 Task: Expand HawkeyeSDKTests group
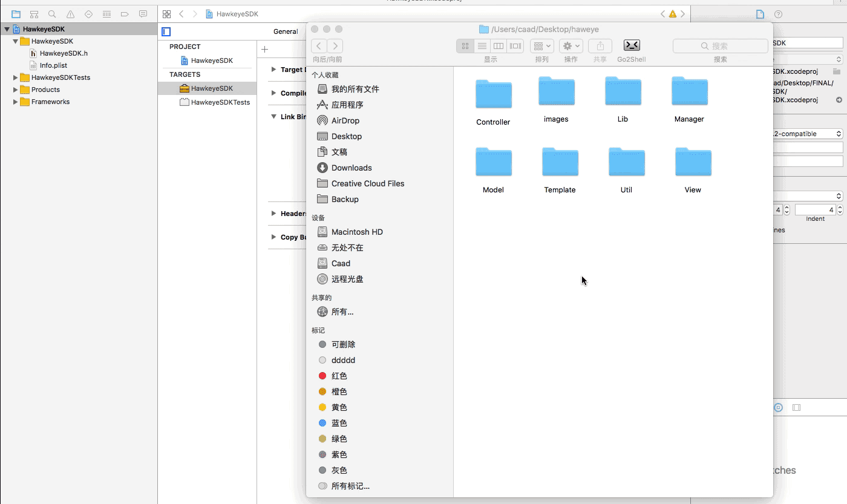(15, 77)
